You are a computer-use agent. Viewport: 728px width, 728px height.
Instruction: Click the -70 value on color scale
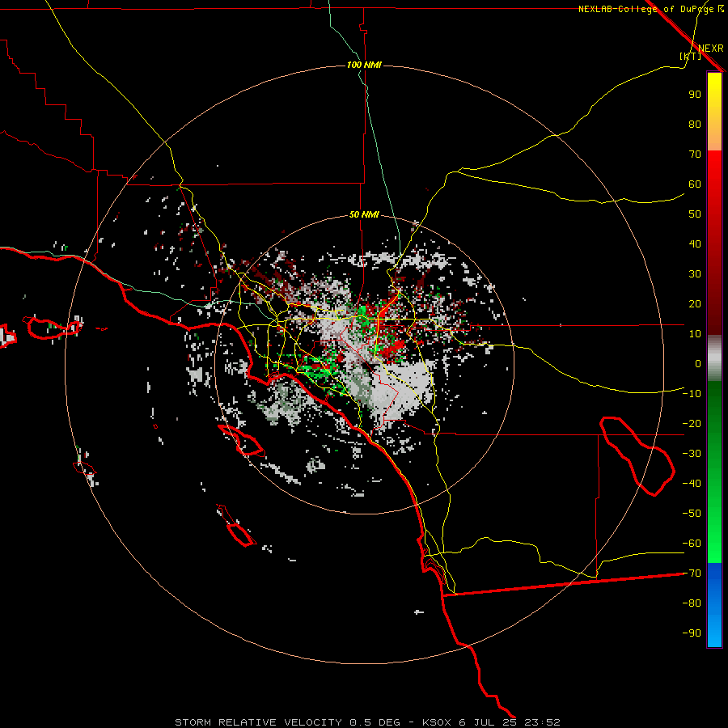(x=692, y=574)
